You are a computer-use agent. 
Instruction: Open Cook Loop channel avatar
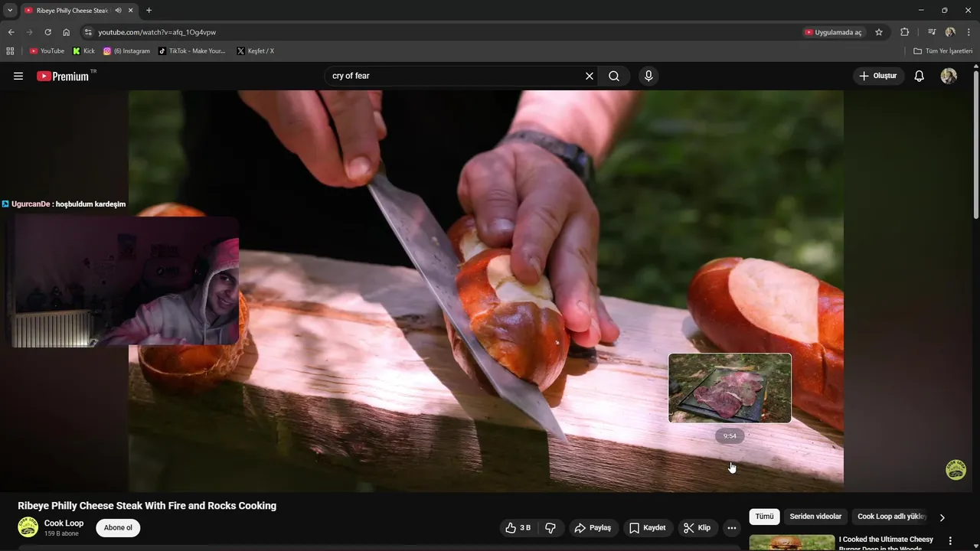[x=28, y=527]
